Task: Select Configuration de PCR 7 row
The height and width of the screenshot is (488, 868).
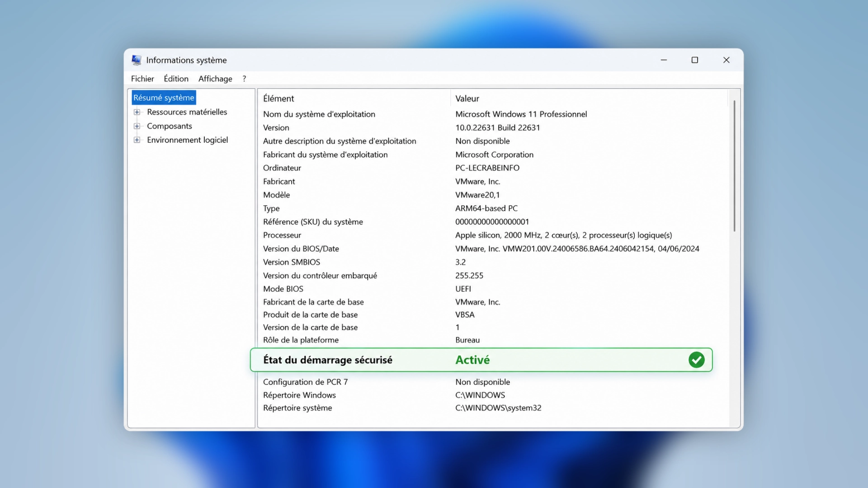Action: [x=305, y=382]
